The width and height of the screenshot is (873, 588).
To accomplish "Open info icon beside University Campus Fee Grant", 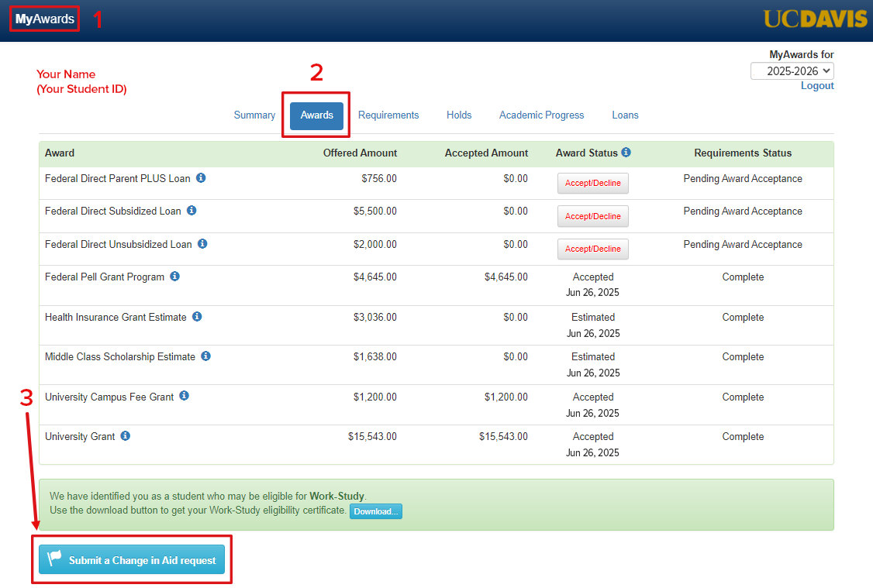I will tap(184, 396).
